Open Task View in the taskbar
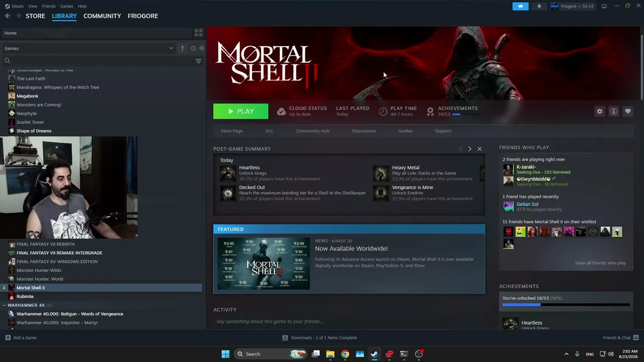This screenshot has height=362, width=644. pos(316,354)
